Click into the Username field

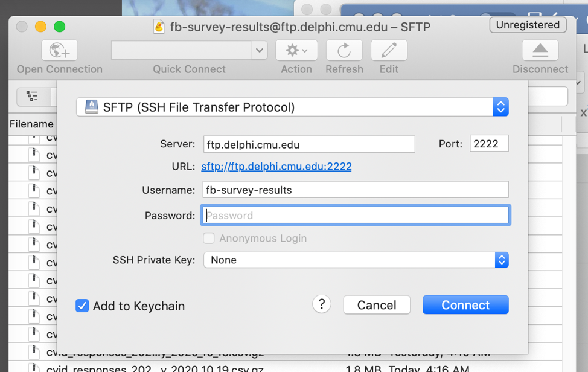pyautogui.click(x=356, y=190)
